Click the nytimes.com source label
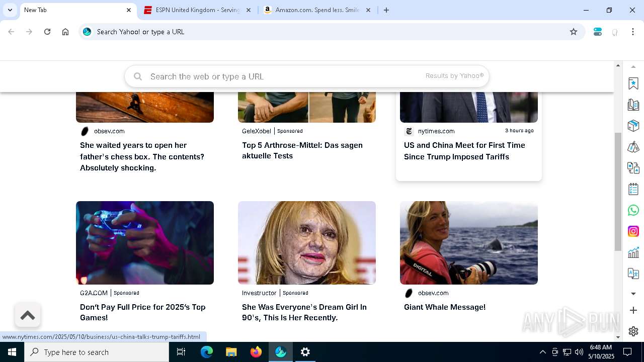The image size is (644, 362). (436, 131)
